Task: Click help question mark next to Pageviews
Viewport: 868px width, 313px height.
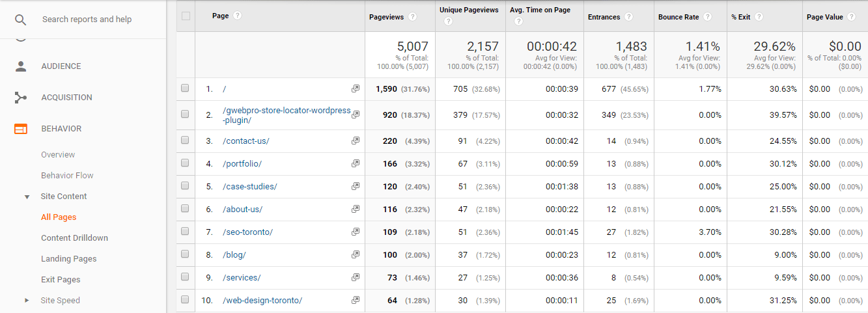Action: pyautogui.click(x=409, y=17)
